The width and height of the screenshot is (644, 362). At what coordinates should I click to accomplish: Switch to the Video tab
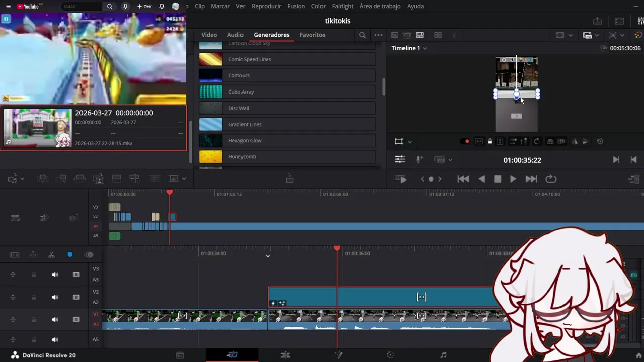(x=209, y=35)
